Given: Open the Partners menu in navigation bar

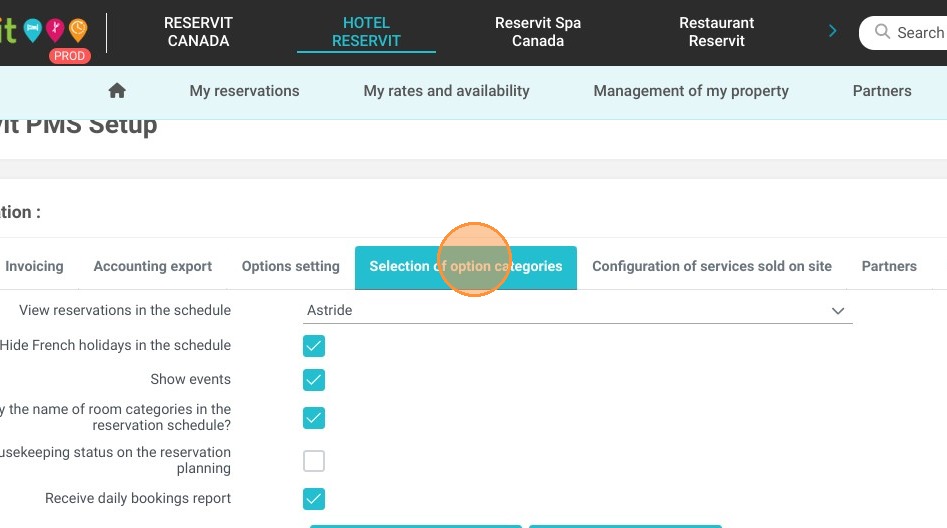Looking at the screenshot, I should [x=882, y=91].
